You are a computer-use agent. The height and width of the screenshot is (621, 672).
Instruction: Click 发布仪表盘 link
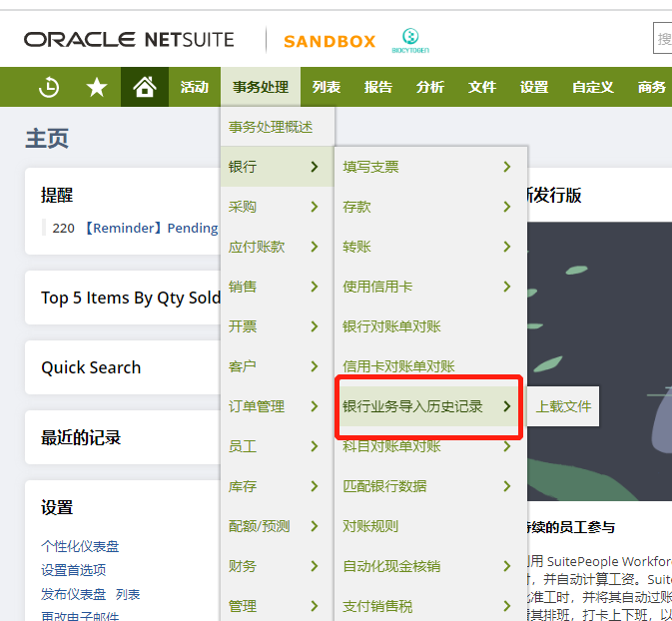[73, 594]
